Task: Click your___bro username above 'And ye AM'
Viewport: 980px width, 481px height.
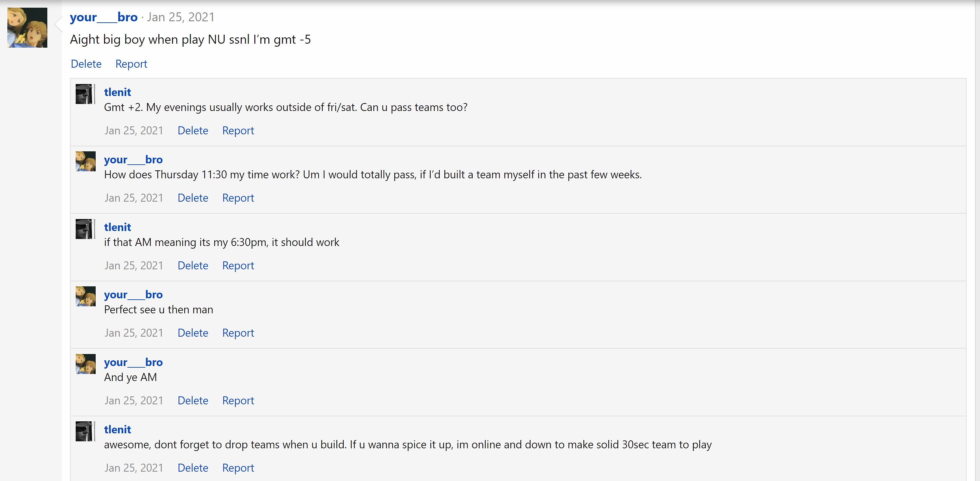Action: click(x=133, y=362)
